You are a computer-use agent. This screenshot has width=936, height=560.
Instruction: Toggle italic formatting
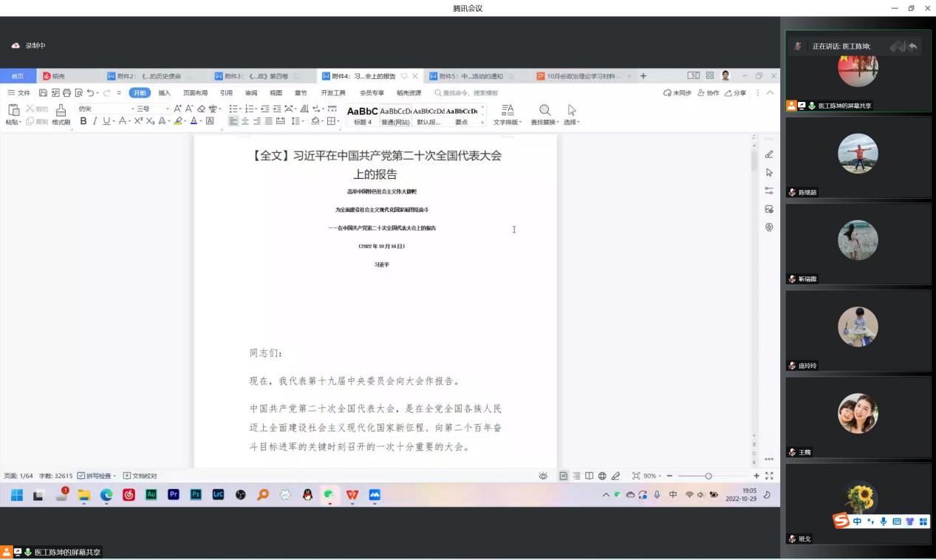tap(95, 122)
